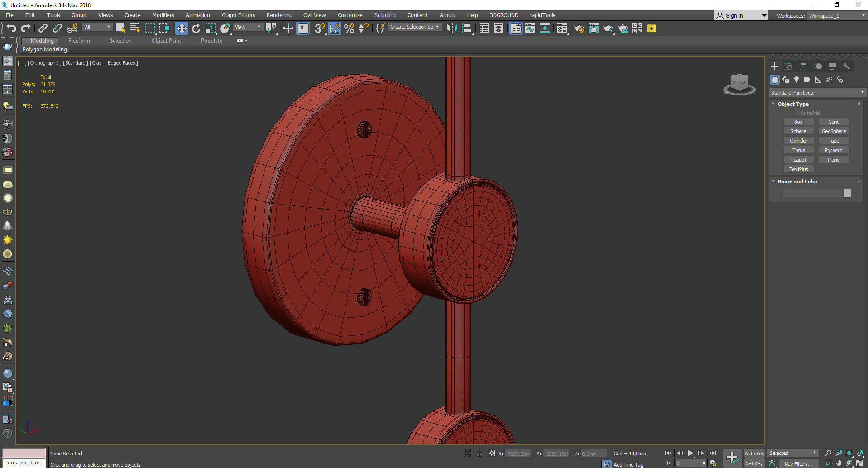This screenshot has height=468, width=868.
Task: Click the Sphere primitive button
Action: pos(798,131)
